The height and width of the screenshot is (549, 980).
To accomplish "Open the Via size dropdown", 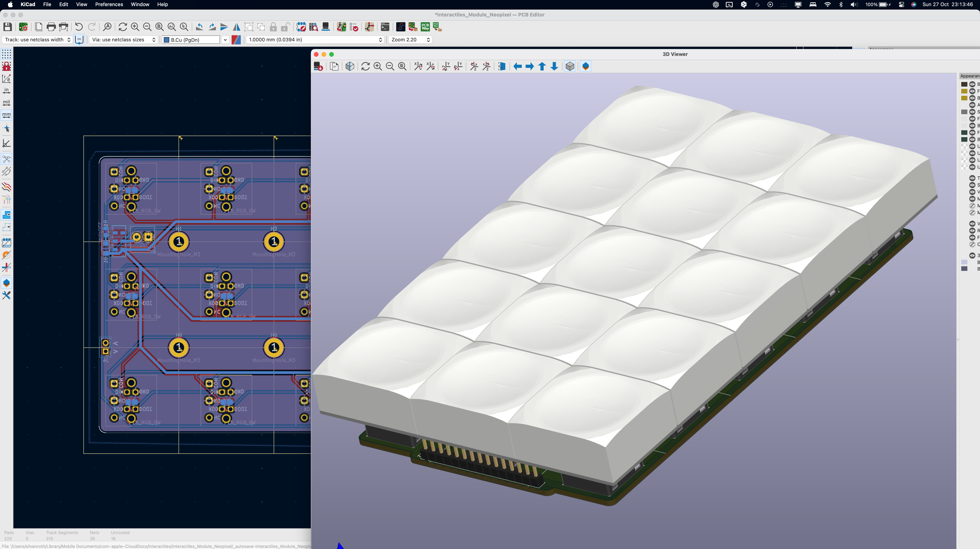I will coord(124,40).
